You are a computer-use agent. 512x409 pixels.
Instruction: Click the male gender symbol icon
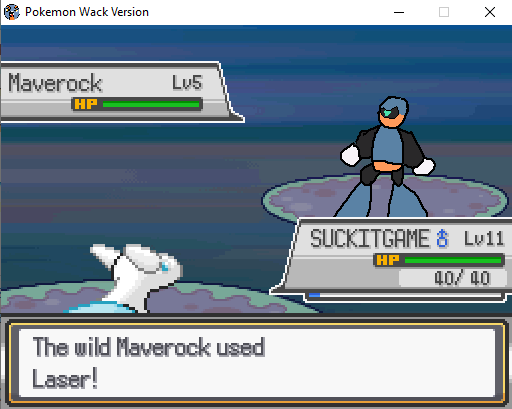point(442,238)
